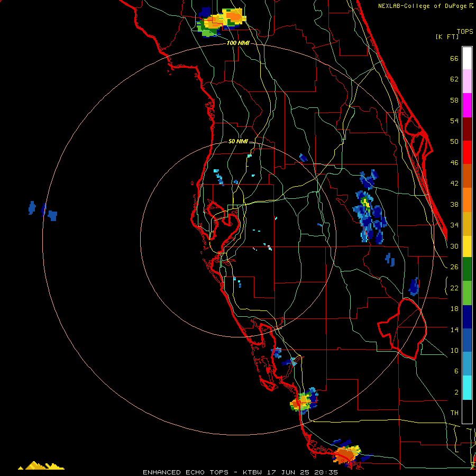This screenshot has height=476, width=476.
Task: Click the TOPS legend title
Action: pos(465,31)
